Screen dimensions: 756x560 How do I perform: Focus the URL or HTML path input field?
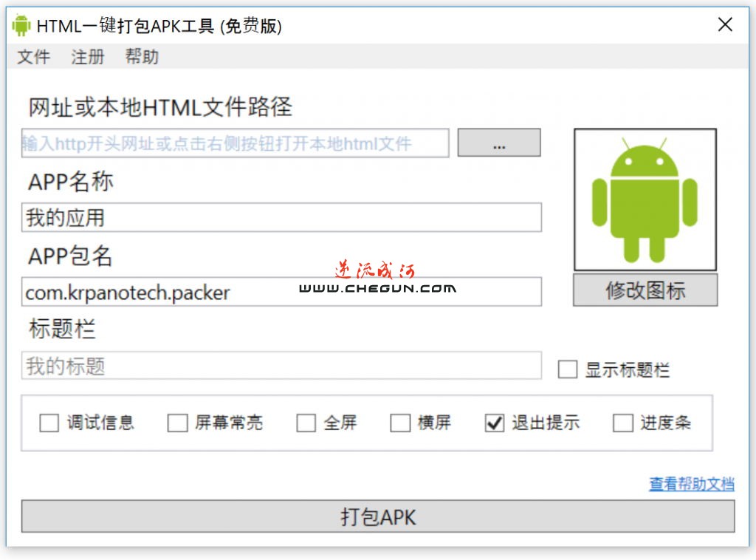[x=236, y=143]
